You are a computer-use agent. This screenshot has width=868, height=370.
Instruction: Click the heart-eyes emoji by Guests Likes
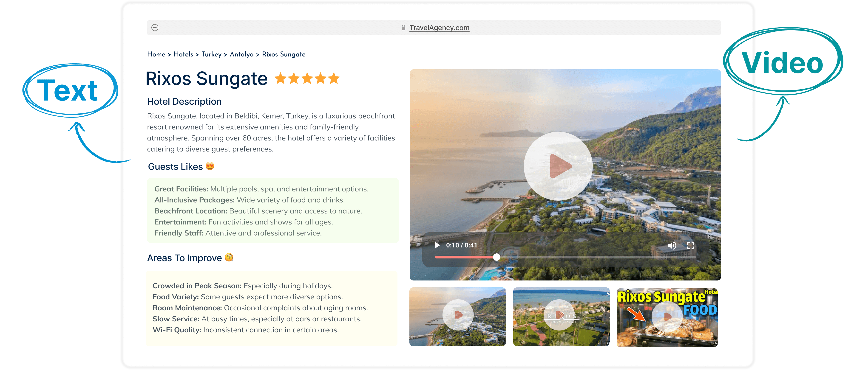210,166
